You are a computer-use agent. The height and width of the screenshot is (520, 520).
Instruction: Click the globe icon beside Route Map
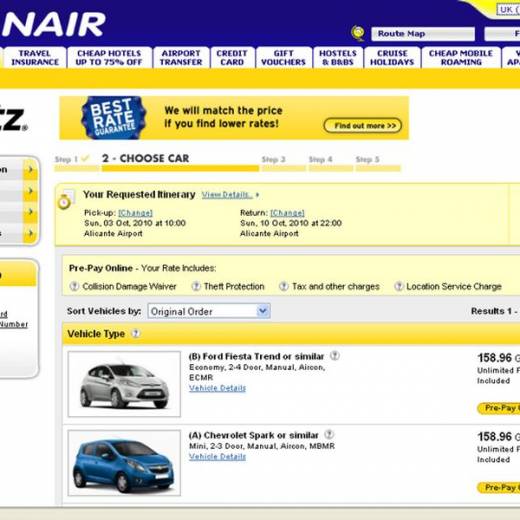coord(358,33)
